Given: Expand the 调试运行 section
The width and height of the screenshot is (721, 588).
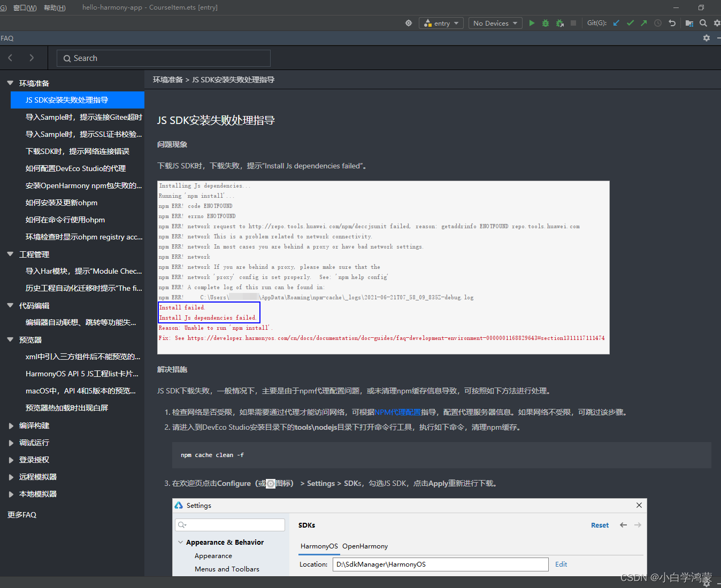Looking at the screenshot, I should tap(11, 443).
